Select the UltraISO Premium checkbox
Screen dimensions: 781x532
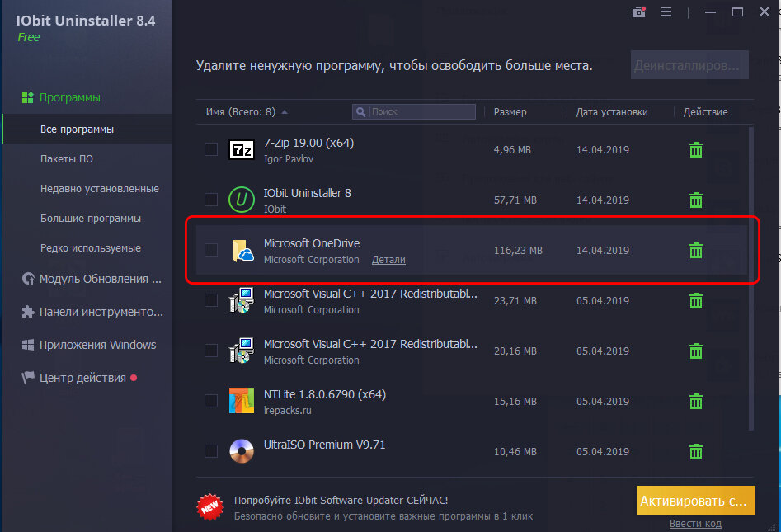click(x=210, y=451)
